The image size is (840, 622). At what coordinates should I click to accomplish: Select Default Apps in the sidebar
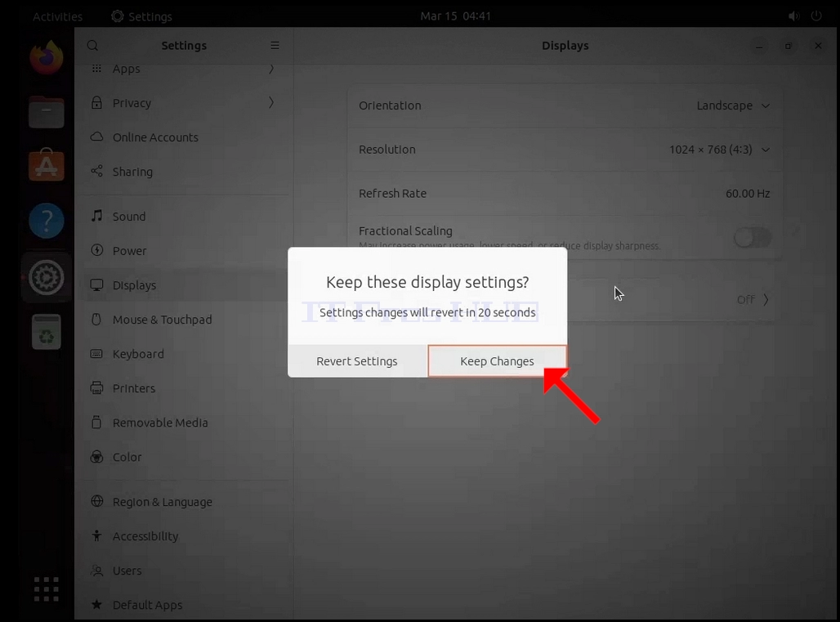(185, 605)
